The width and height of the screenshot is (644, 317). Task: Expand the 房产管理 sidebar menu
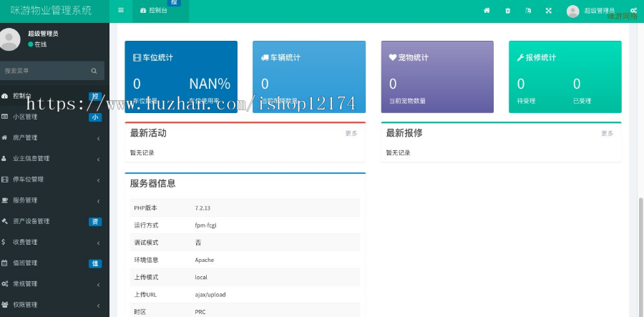click(x=54, y=137)
